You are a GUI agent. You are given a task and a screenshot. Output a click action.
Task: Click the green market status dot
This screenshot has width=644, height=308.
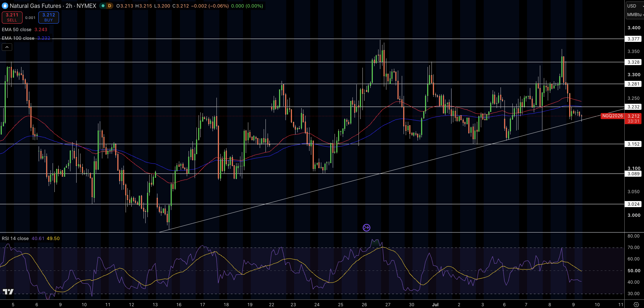click(x=103, y=6)
